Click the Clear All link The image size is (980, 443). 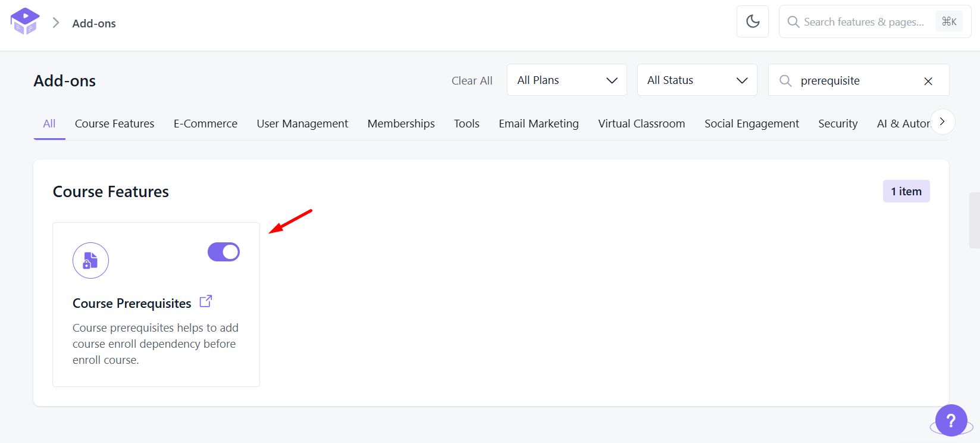(x=472, y=80)
